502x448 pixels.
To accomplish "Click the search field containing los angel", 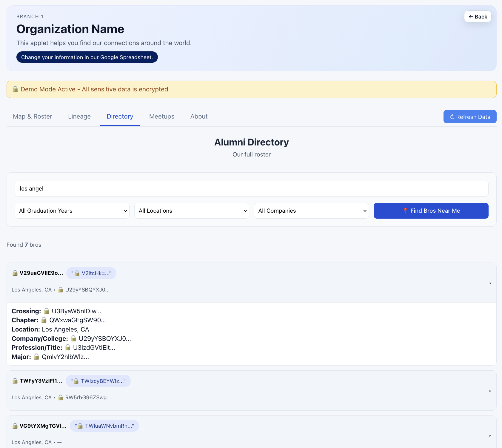I will click(251, 188).
